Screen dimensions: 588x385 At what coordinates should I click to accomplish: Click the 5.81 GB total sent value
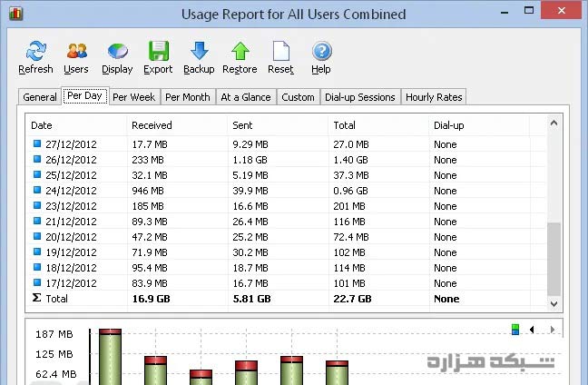(251, 299)
